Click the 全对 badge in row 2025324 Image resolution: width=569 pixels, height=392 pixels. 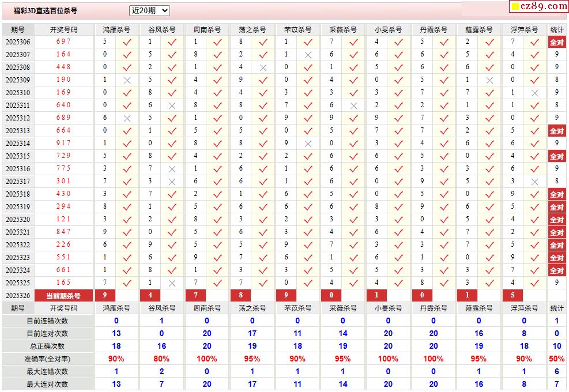coord(556,270)
